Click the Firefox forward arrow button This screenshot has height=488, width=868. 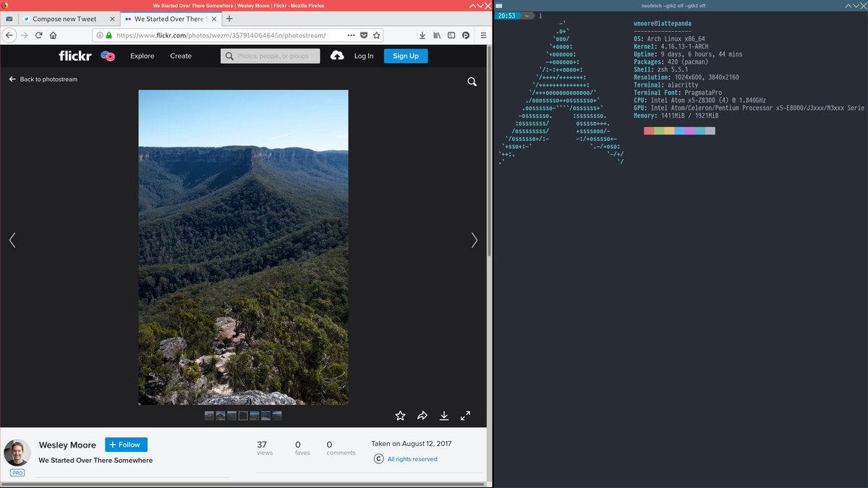pyautogui.click(x=24, y=35)
